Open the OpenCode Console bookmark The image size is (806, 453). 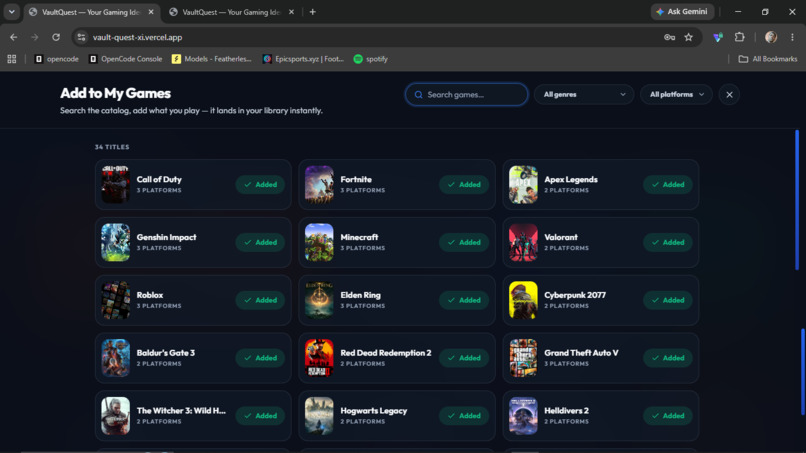tap(125, 59)
